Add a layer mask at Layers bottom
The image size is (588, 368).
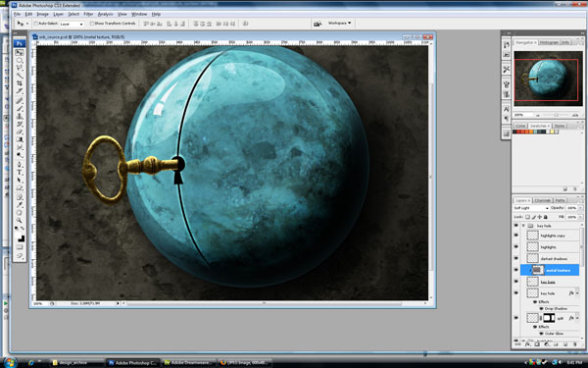tap(537, 344)
